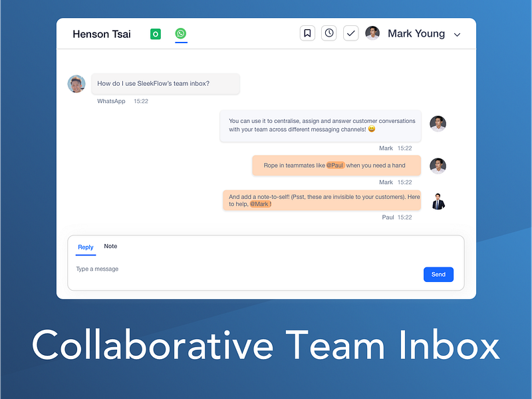Click the green LINE channel icon
532x399 pixels.
click(156, 34)
